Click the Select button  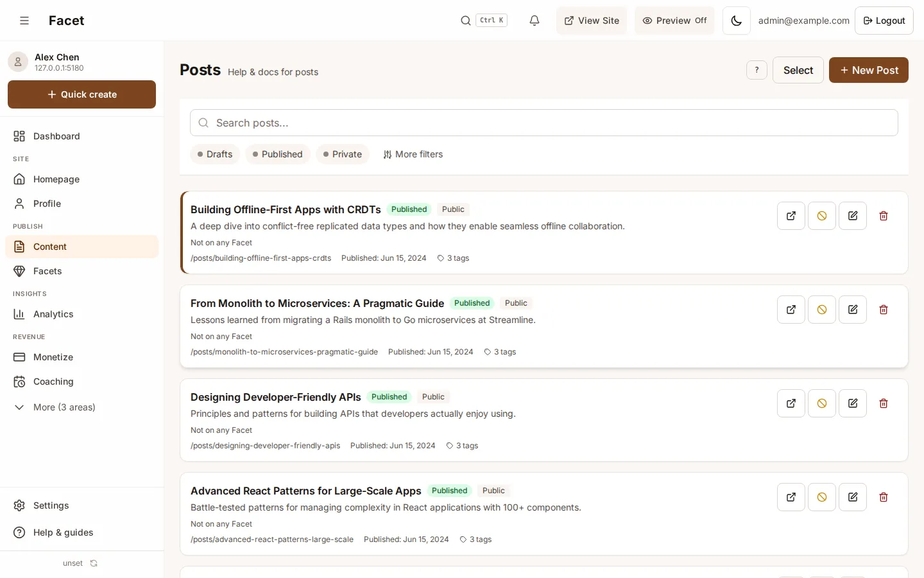pos(798,70)
